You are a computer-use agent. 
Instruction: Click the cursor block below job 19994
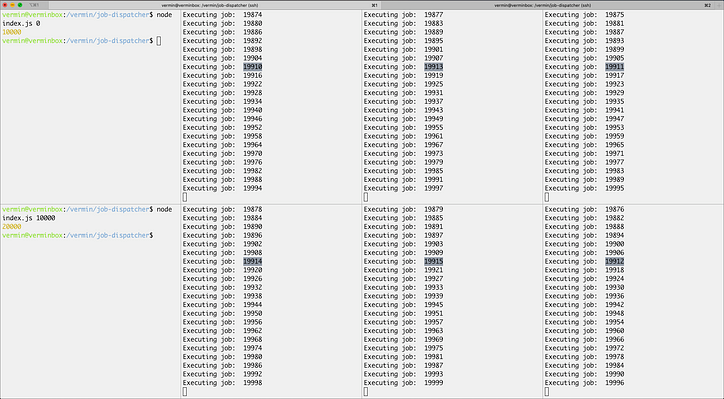pyautogui.click(x=185, y=197)
